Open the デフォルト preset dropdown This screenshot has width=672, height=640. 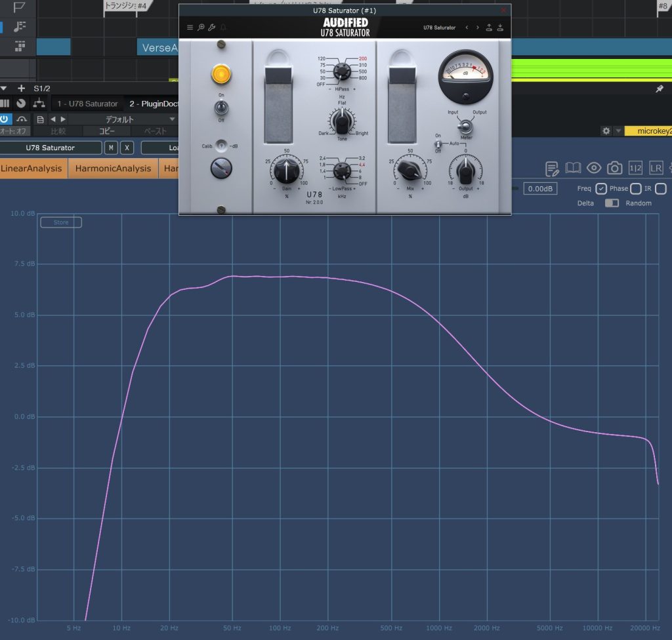pos(125,119)
